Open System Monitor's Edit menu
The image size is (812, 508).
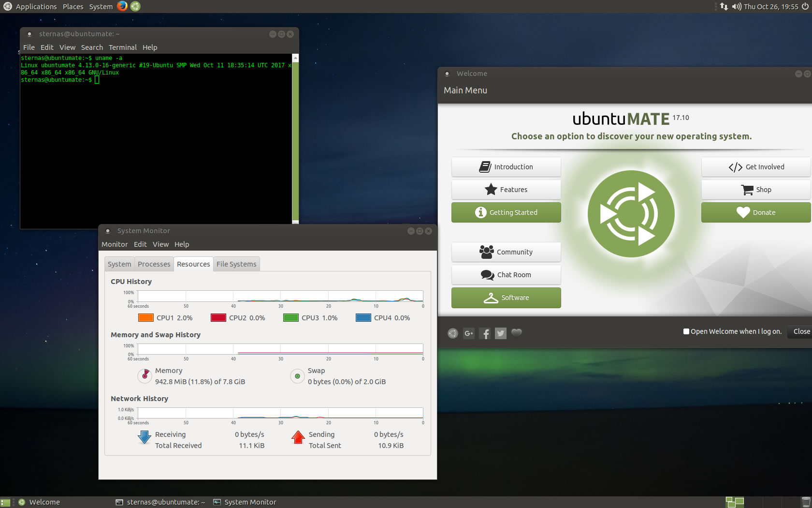tap(140, 244)
